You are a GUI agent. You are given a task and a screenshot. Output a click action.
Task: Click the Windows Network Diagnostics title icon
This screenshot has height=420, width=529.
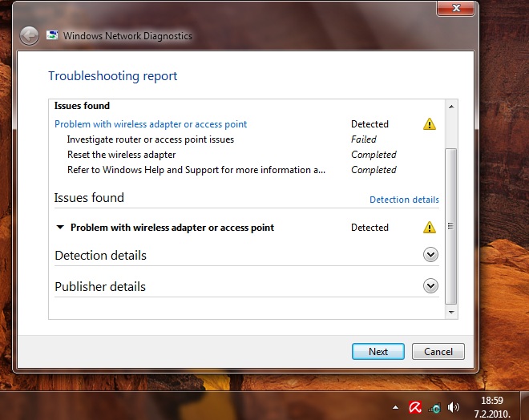52,35
